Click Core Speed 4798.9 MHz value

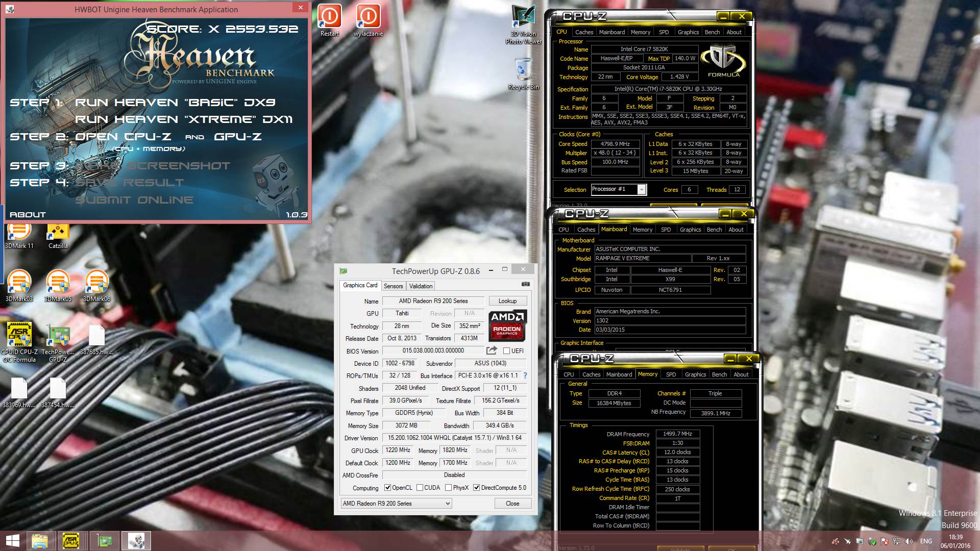point(615,144)
